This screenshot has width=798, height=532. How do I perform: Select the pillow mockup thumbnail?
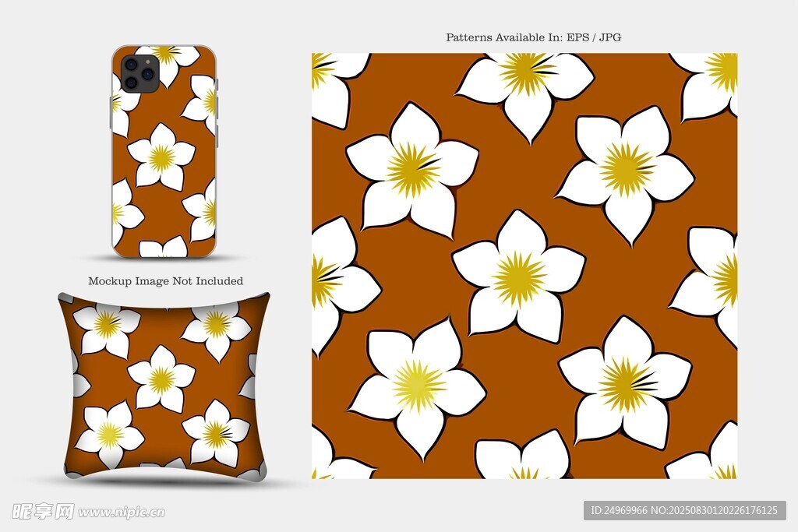point(162,386)
